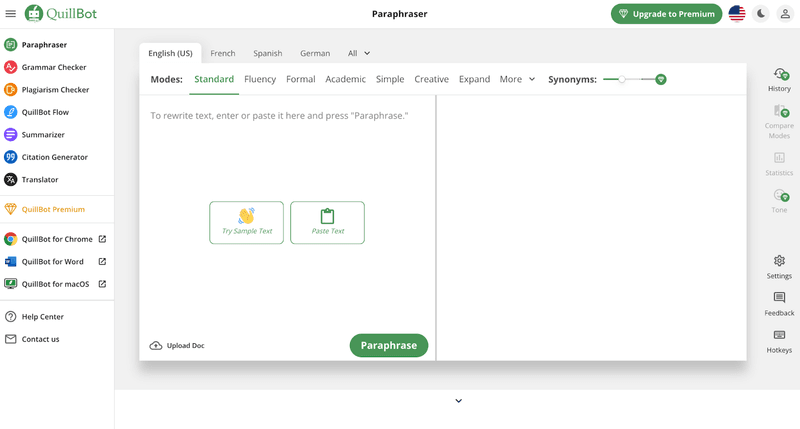
Task: Expand the More modes dropdown
Action: [x=518, y=79]
